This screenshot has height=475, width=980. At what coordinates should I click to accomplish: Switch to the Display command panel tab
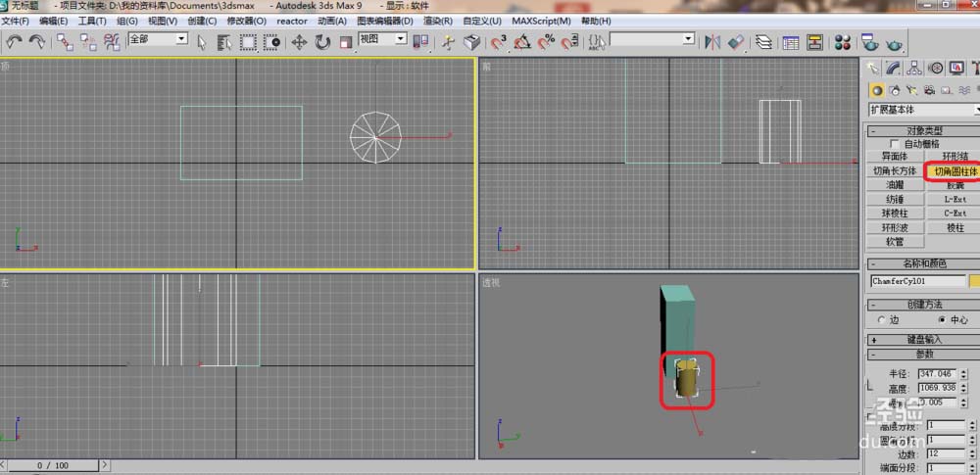(956, 68)
